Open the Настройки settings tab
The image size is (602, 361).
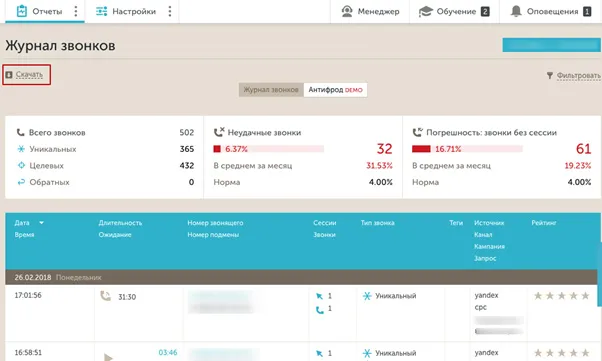(126, 11)
